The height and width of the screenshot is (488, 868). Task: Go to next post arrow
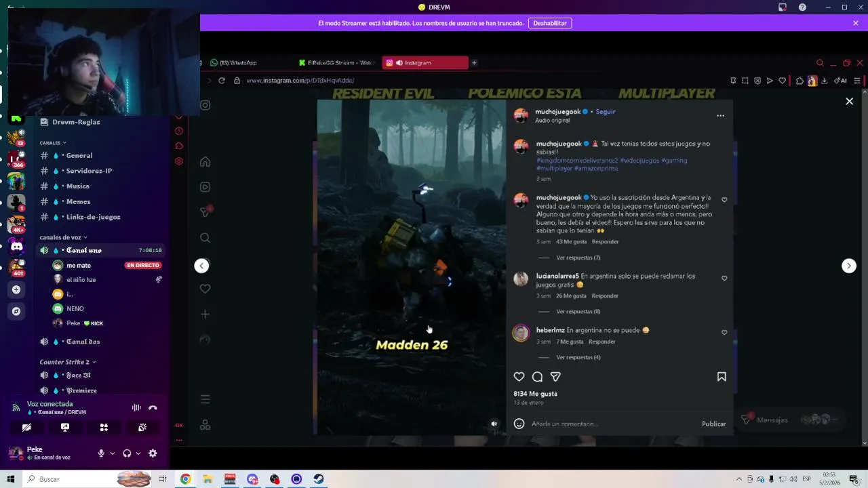pyautogui.click(x=849, y=266)
